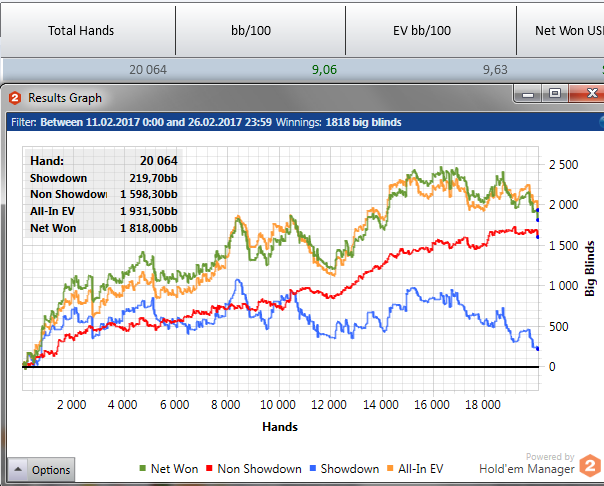This screenshot has width=604, height=486.
Task: Click the Results Graph window icon
Action: (15, 98)
